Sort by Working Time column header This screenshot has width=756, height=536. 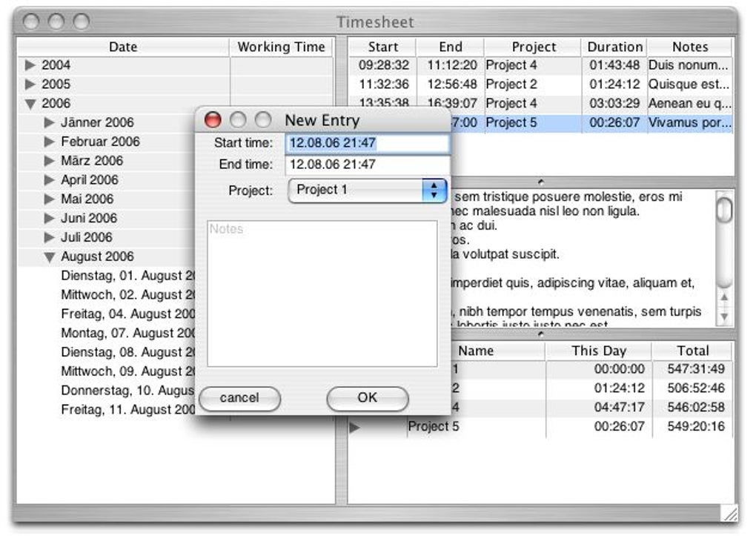(x=281, y=47)
